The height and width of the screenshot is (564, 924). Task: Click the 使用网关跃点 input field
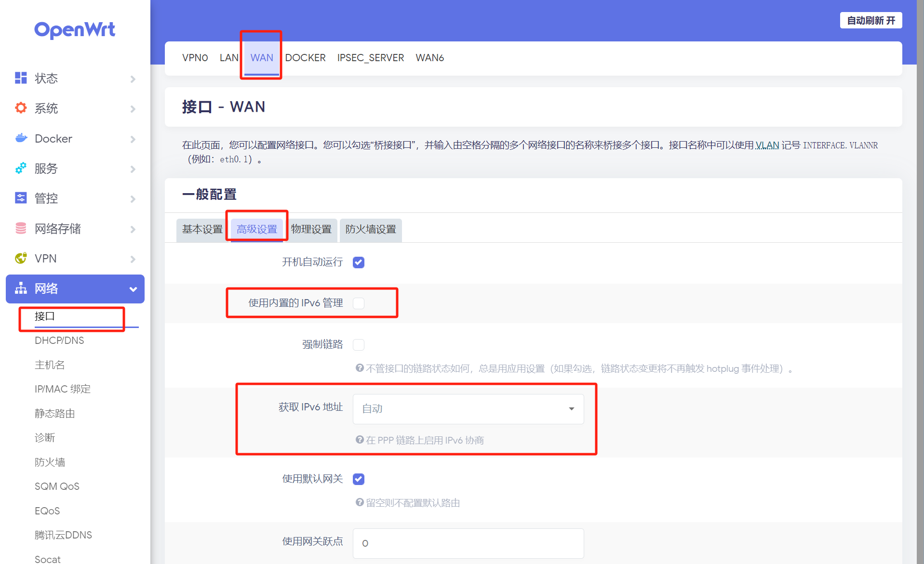(x=468, y=543)
